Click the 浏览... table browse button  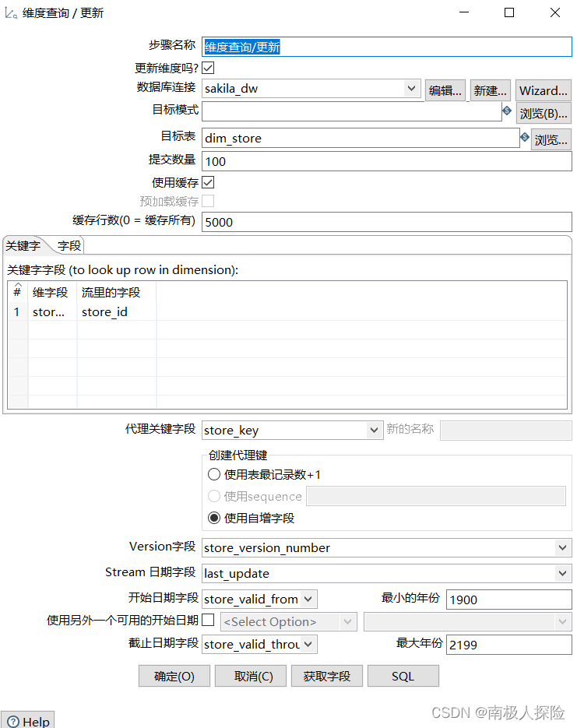(x=551, y=139)
